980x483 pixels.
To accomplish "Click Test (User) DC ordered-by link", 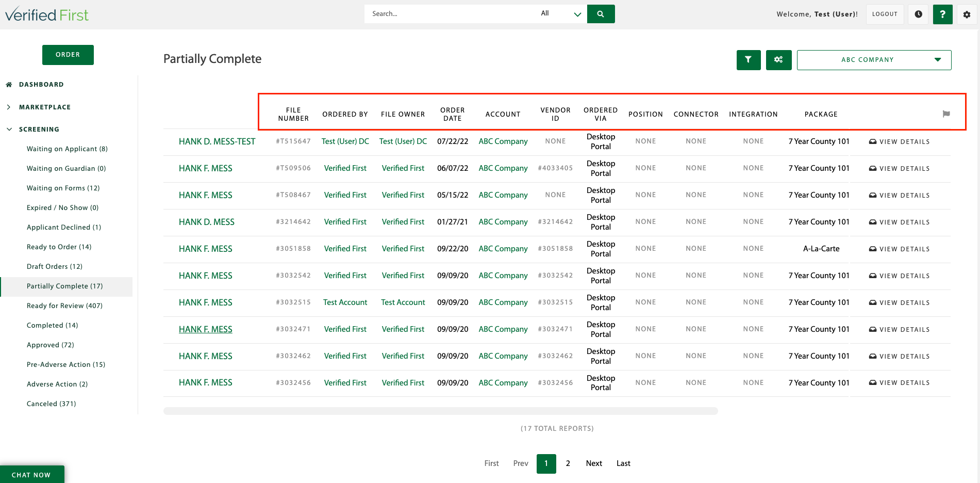I will coord(345,141).
